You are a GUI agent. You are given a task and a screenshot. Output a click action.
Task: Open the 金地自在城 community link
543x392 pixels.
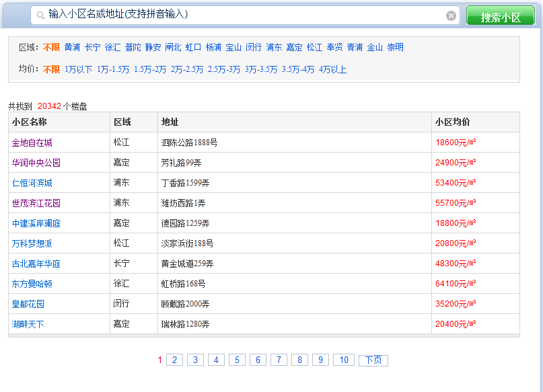click(32, 143)
